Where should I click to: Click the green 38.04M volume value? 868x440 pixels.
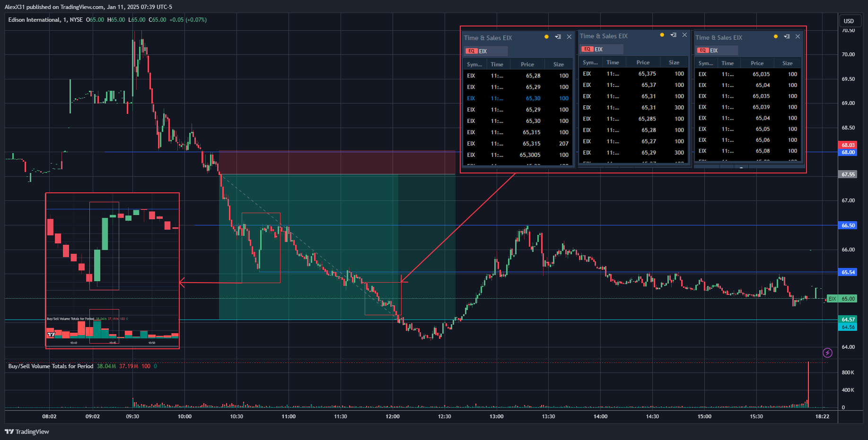[106, 366]
